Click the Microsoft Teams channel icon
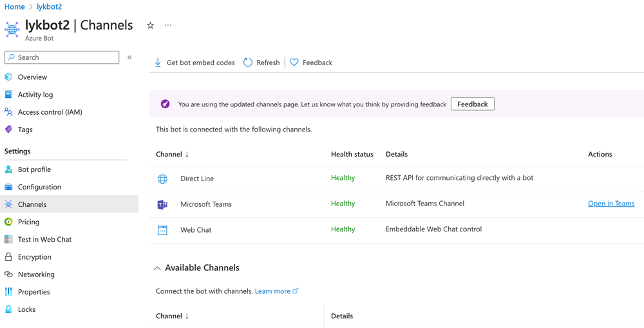The width and height of the screenshot is (644, 328). (162, 204)
